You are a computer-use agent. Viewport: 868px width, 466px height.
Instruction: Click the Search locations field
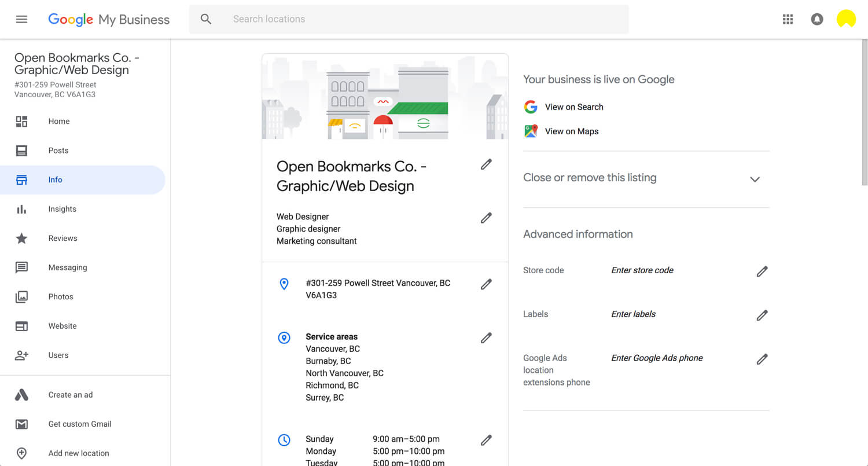[x=409, y=19]
